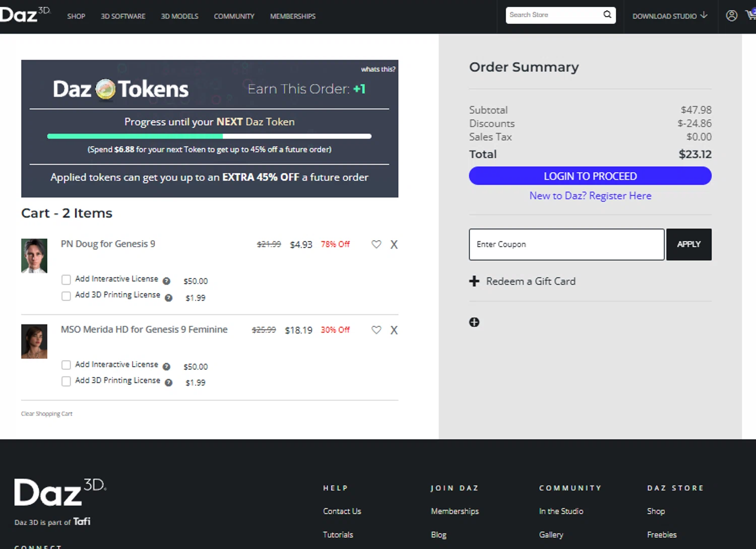Enable Interactive License for PN Doug

[x=66, y=280]
